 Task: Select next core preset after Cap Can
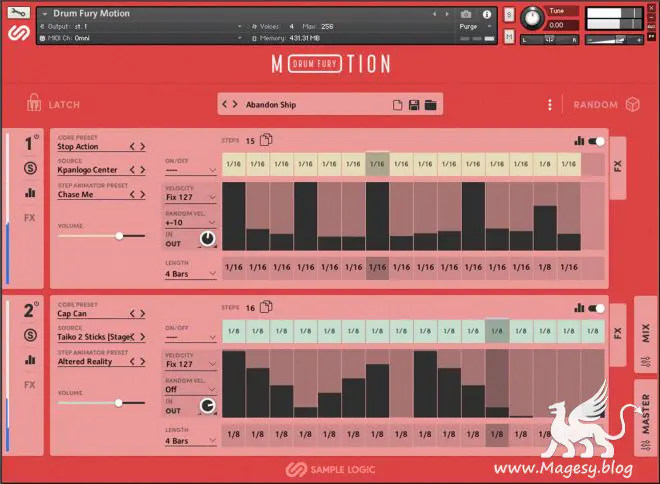coord(143,314)
